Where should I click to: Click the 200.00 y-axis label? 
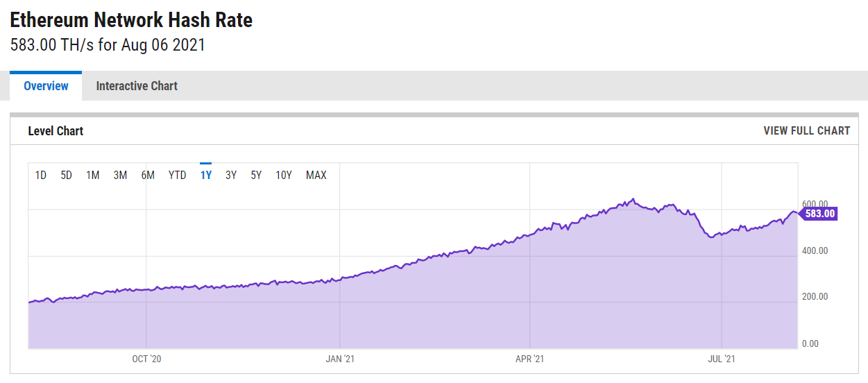pyautogui.click(x=815, y=297)
